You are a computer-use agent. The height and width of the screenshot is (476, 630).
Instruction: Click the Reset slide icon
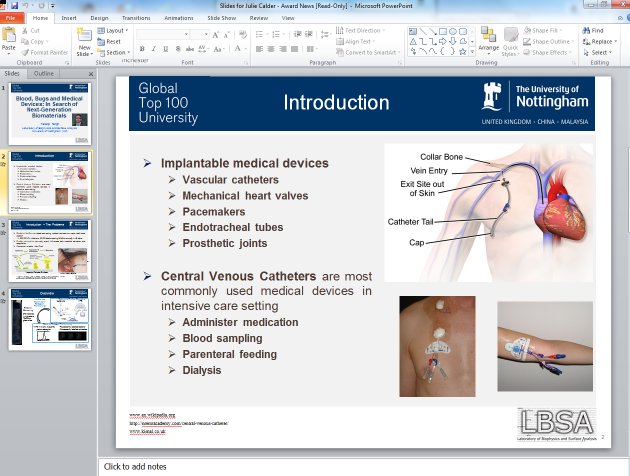point(112,42)
